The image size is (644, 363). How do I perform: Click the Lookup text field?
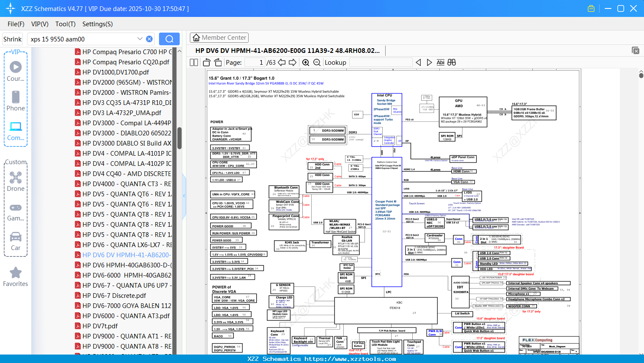click(381, 63)
